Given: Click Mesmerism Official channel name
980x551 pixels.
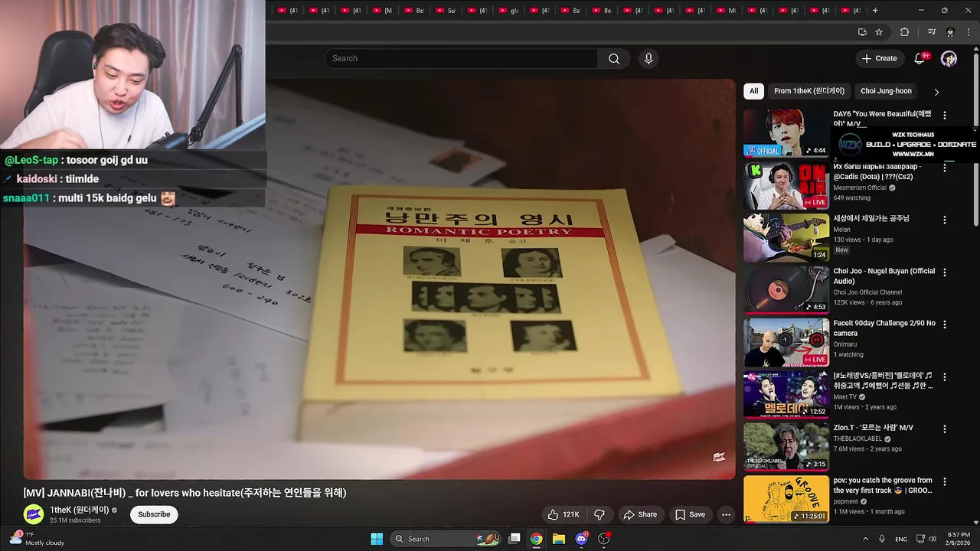Looking at the screenshot, I should (x=860, y=187).
